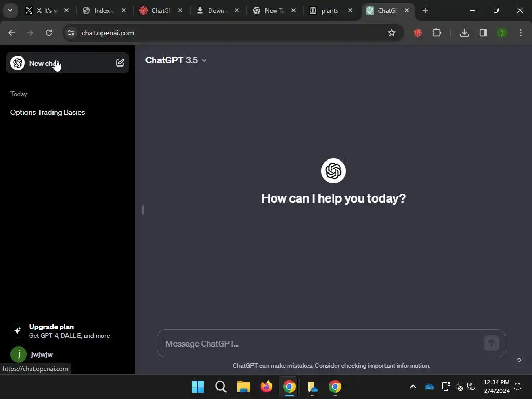
Task: Click the browser forward arrow
Action: tap(30, 33)
